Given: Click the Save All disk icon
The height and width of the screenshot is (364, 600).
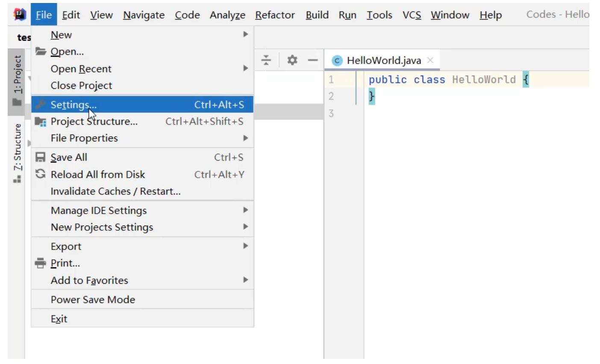Looking at the screenshot, I should pos(41,157).
